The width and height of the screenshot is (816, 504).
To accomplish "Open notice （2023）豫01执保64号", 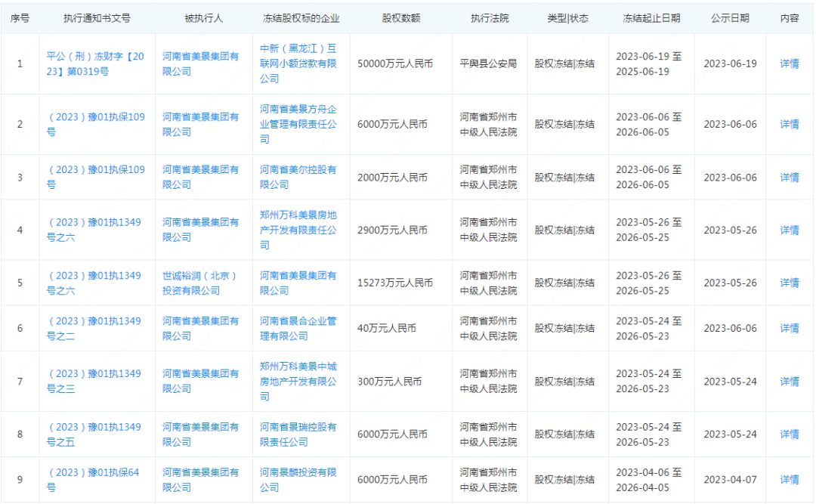I will pos(93,480).
